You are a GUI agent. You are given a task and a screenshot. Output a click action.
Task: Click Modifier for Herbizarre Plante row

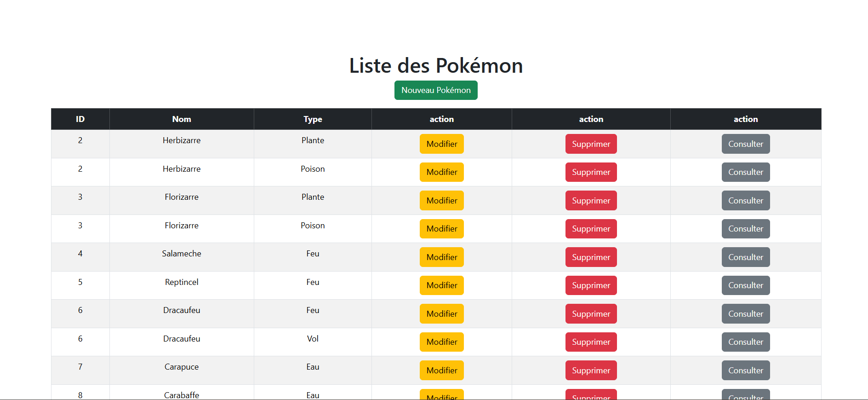coord(441,144)
